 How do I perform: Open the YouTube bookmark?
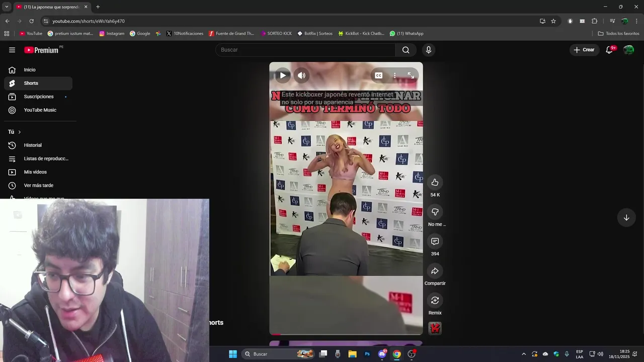(x=31, y=34)
